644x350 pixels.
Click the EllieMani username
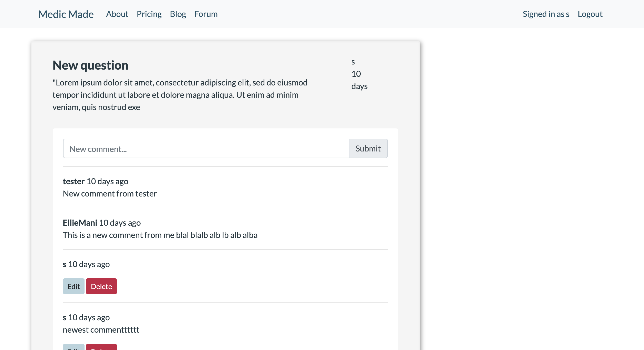80,223
